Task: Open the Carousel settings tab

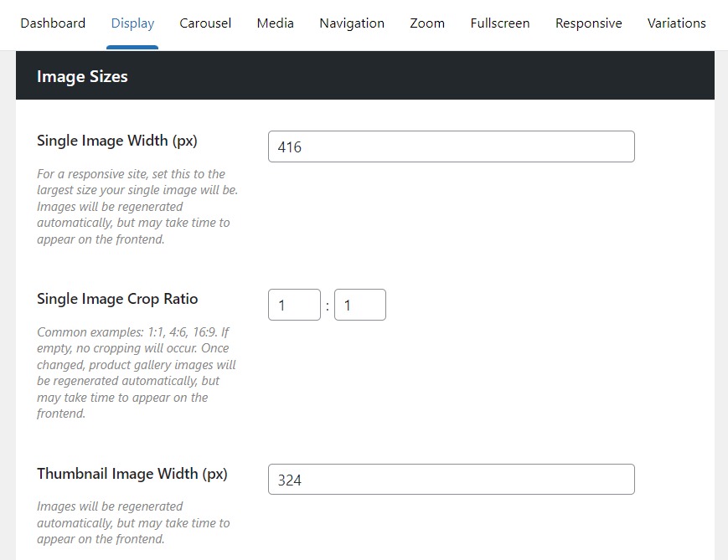Action: [205, 23]
